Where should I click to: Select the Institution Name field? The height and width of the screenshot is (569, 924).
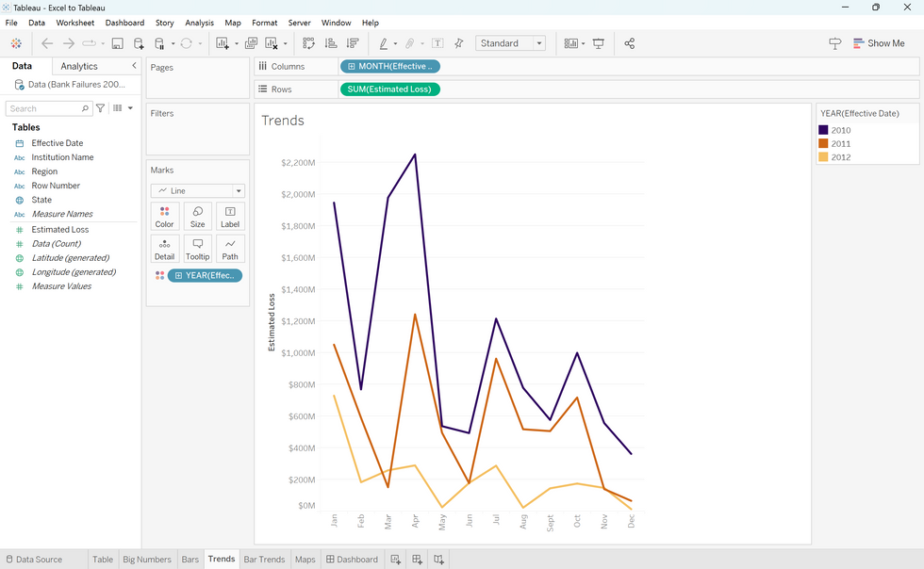point(62,157)
